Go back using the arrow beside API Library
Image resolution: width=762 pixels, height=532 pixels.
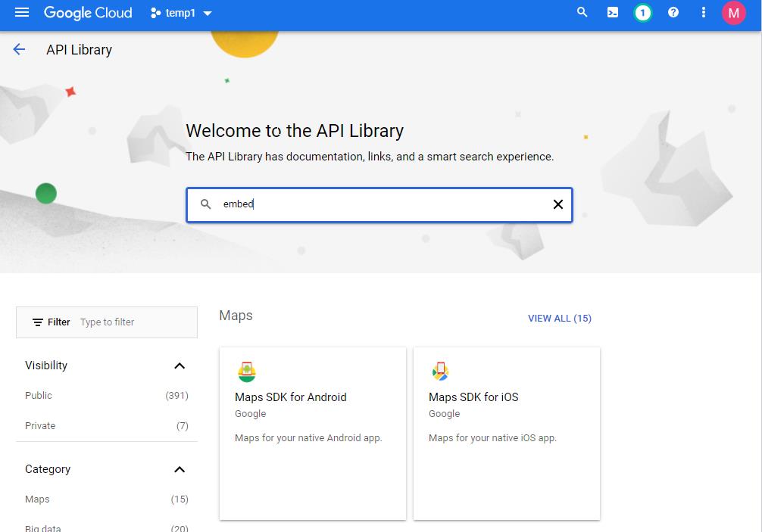point(19,49)
